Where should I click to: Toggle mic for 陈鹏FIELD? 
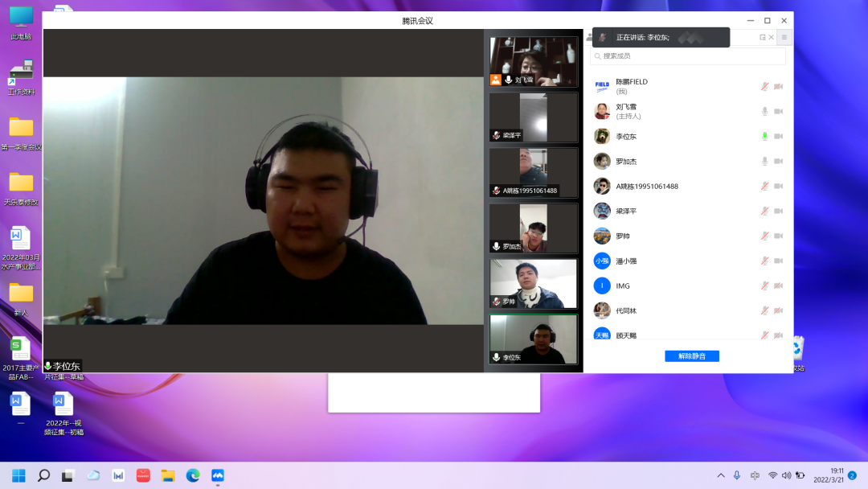pyautogui.click(x=764, y=86)
